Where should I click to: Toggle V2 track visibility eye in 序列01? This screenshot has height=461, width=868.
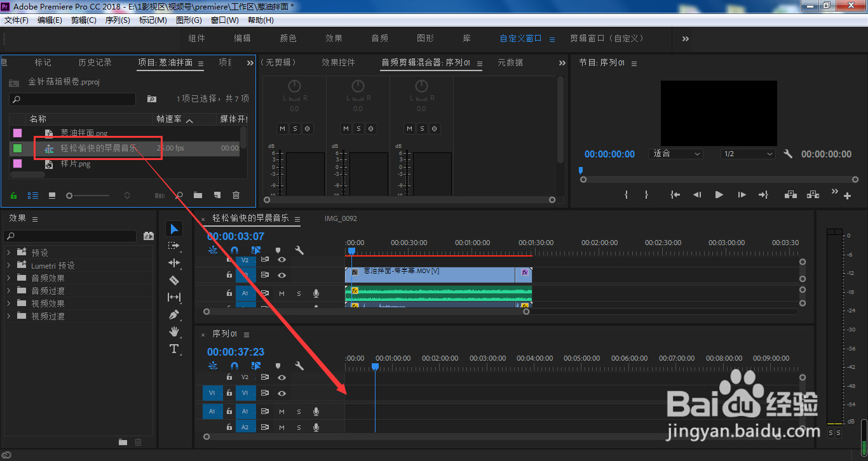tap(281, 377)
